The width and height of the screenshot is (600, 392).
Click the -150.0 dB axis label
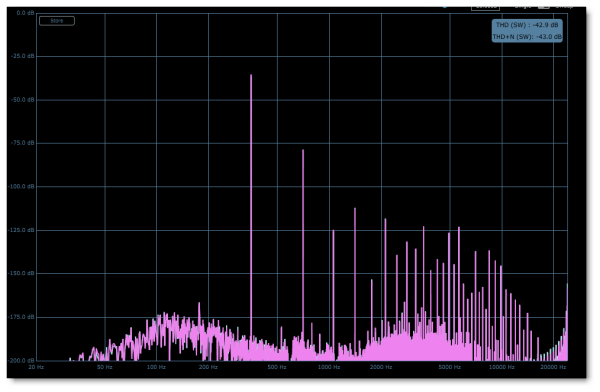pyautogui.click(x=21, y=274)
